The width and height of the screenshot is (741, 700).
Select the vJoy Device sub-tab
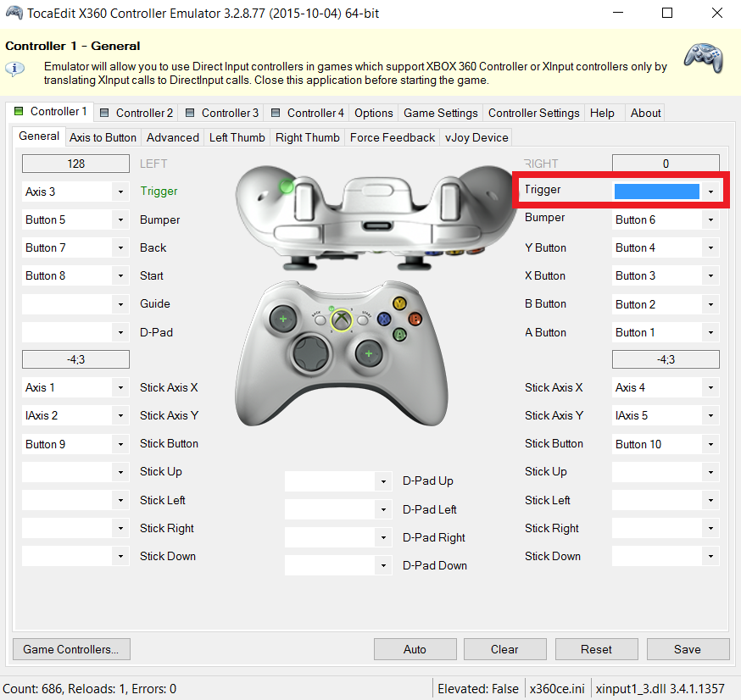(476, 137)
